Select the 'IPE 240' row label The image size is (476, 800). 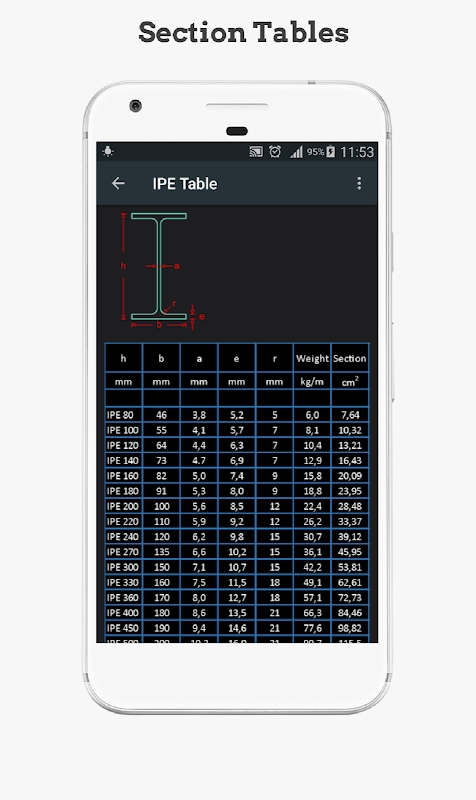pos(122,537)
